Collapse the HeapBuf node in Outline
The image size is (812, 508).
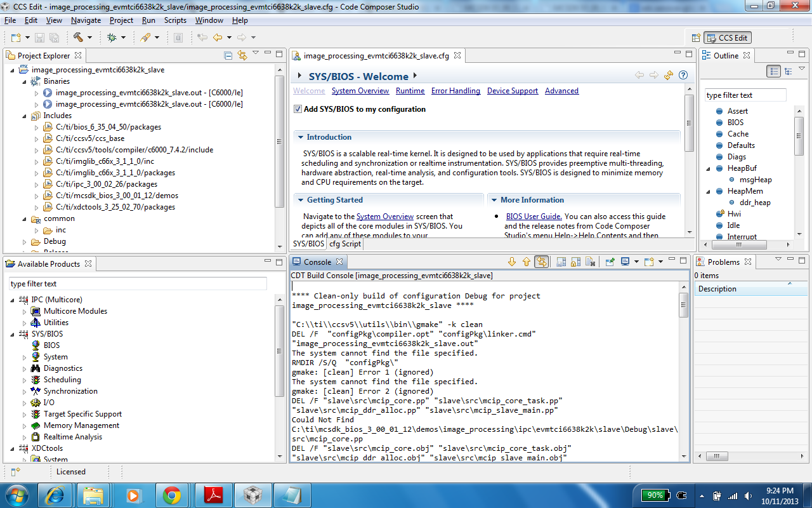(x=709, y=168)
